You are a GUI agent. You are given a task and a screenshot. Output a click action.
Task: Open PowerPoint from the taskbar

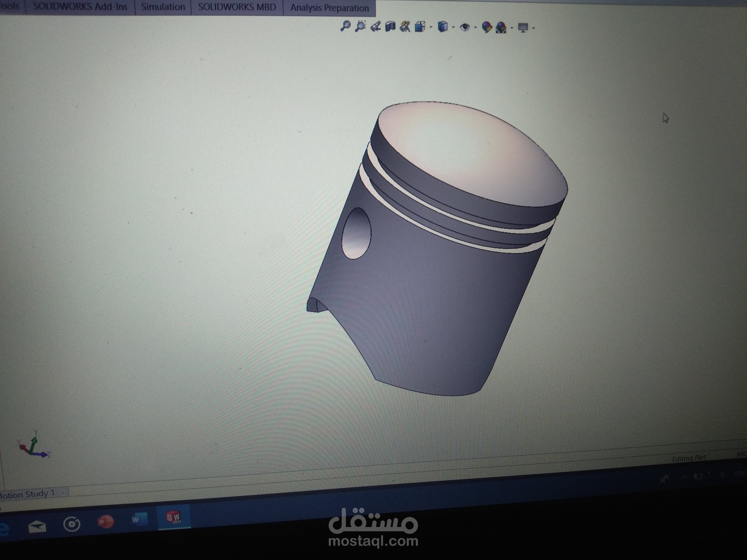[x=105, y=522]
